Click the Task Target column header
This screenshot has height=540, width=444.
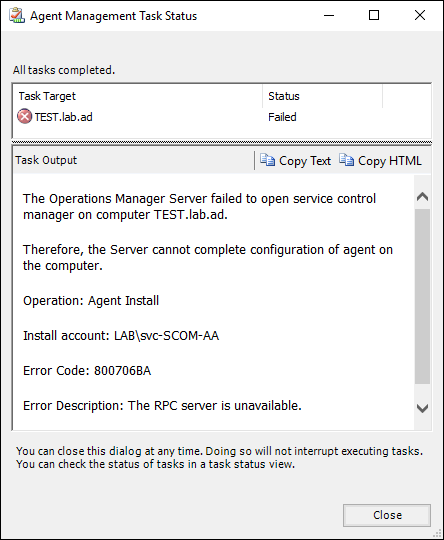pyautogui.click(x=138, y=96)
